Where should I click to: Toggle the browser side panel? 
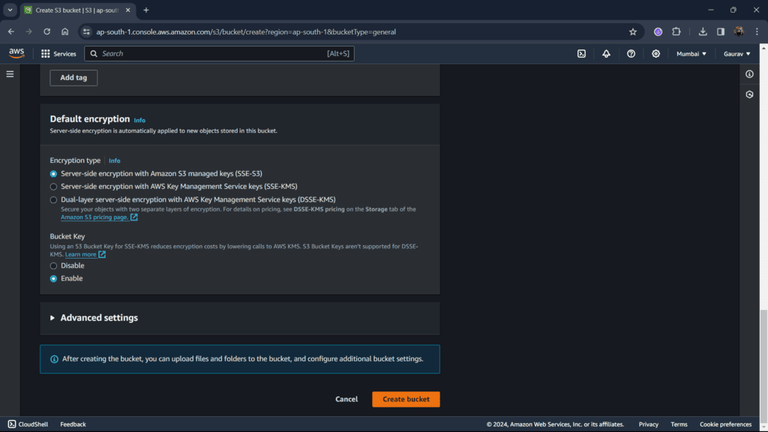pos(720,32)
